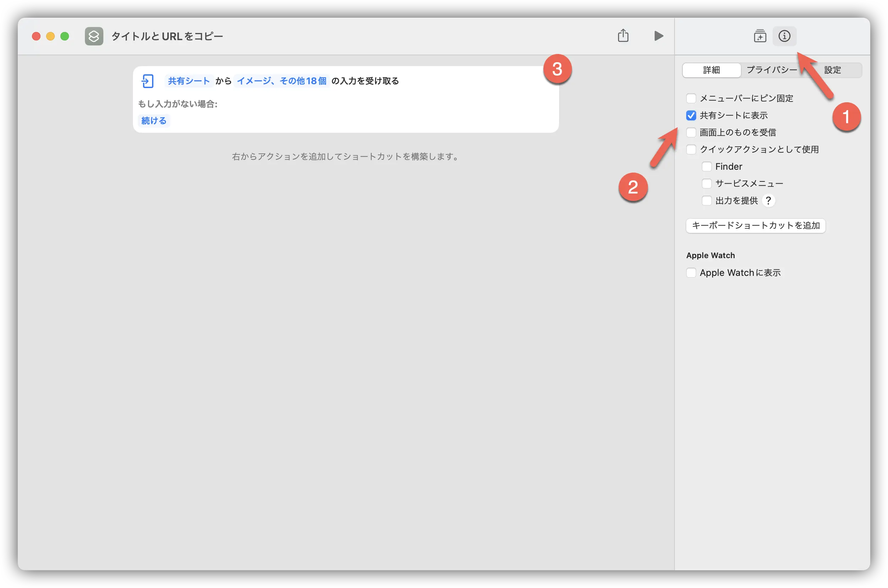Viewport: 888px width, 588px height.
Task: Uncheck 共有シートに表示
Action: coord(691,115)
